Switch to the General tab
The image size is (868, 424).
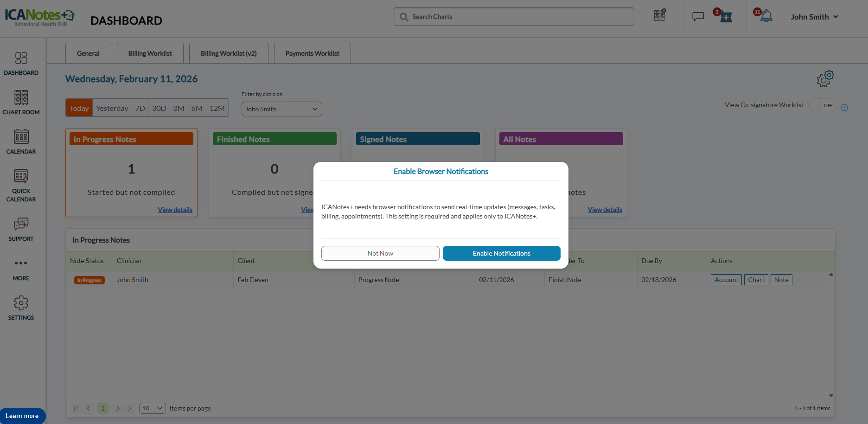88,53
